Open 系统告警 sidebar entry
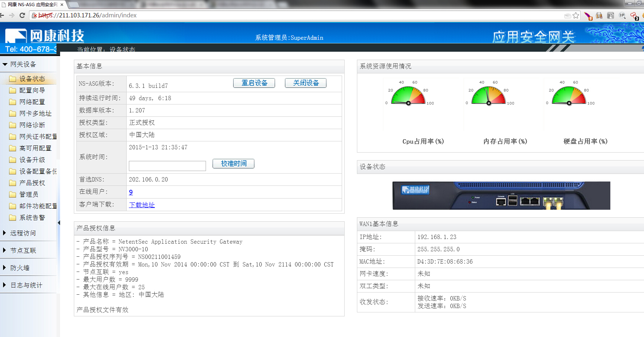Viewport: 644px width, 337px height. 32,218
